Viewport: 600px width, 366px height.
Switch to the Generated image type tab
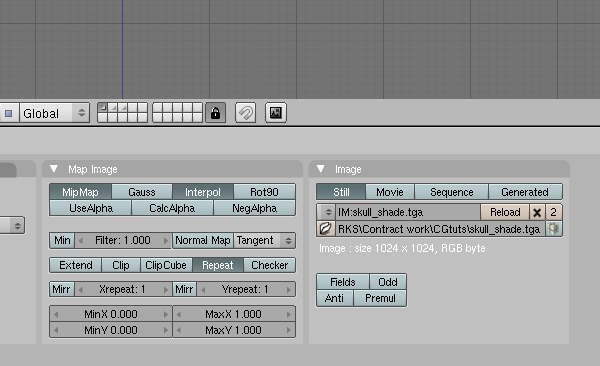point(525,192)
